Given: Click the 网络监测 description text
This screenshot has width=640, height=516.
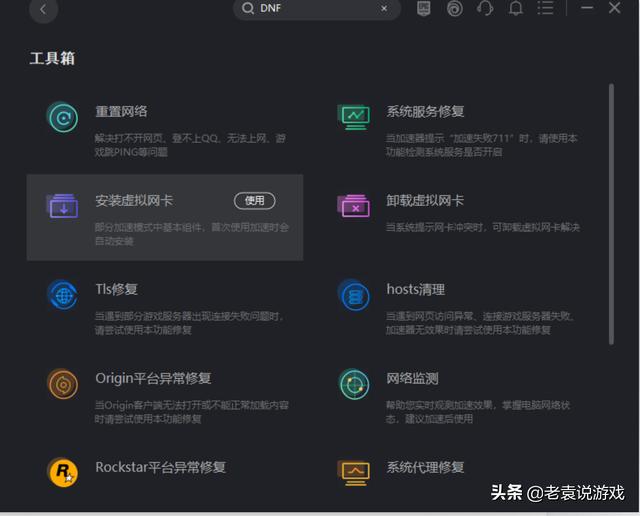Looking at the screenshot, I should tap(478, 412).
